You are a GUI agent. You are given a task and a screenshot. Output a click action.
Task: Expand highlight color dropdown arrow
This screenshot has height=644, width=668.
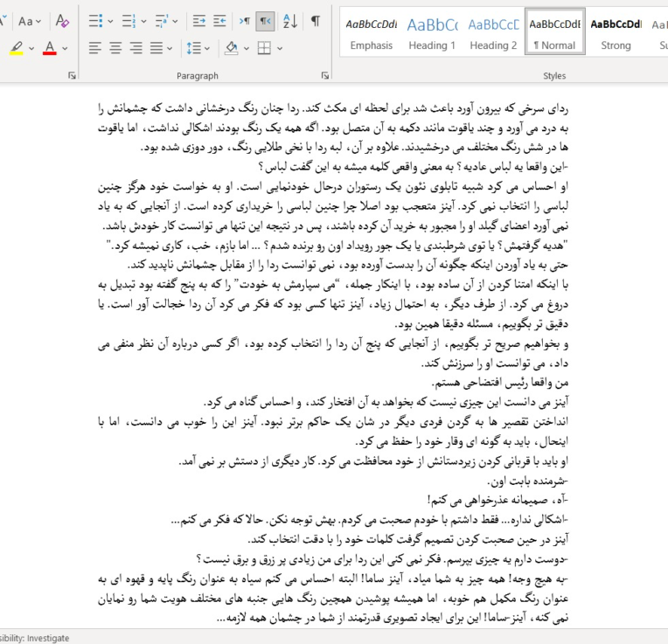[x=31, y=49]
